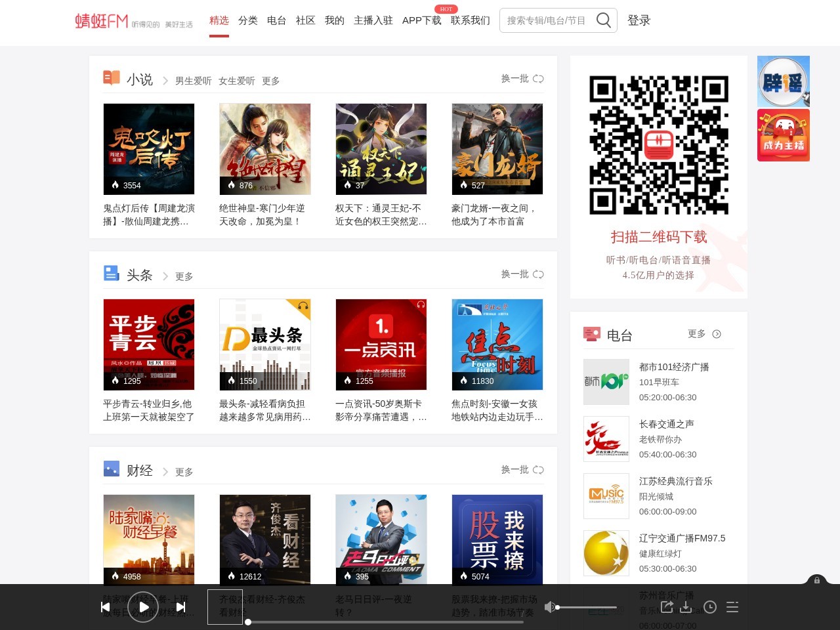Click the 男生爱听 link

click(194, 81)
